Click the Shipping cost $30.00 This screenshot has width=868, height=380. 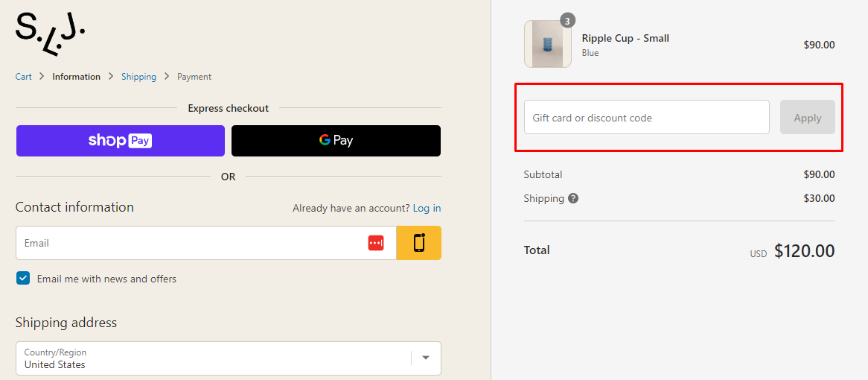click(820, 198)
